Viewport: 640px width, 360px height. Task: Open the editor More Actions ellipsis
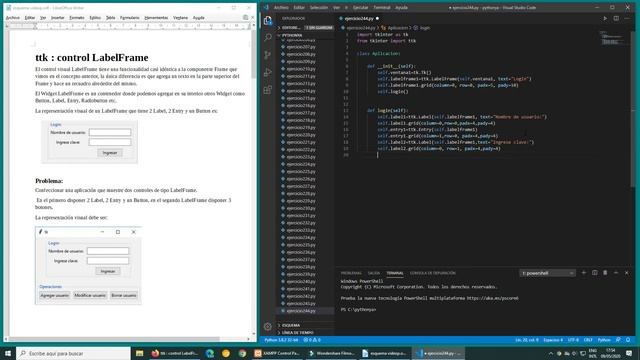coord(627,18)
